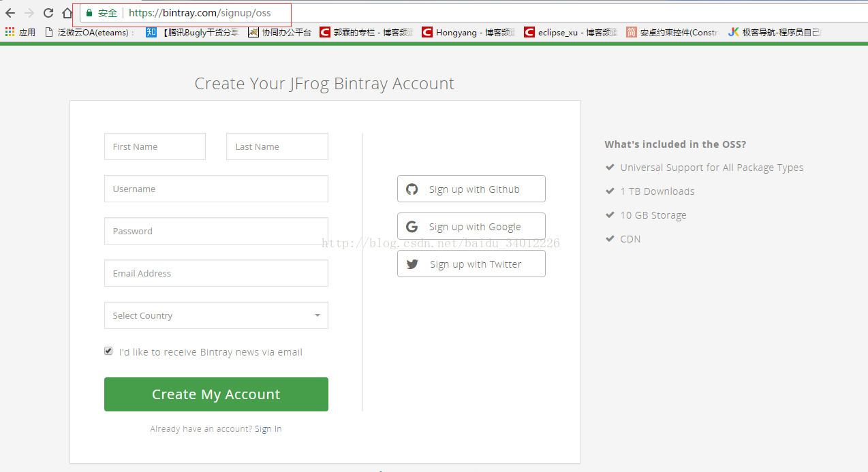Click the CDN feature text
Image resolution: width=868 pixels, height=472 pixels.
click(630, 239)
